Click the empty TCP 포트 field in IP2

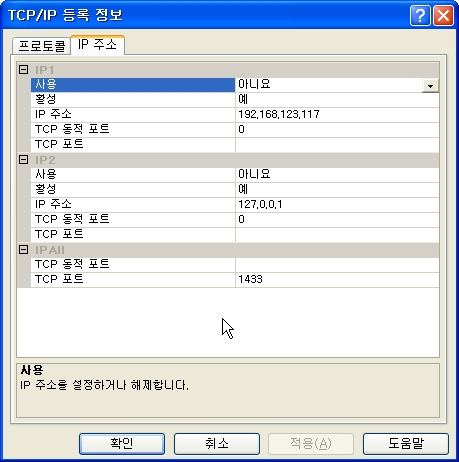(x=337, y=235)
